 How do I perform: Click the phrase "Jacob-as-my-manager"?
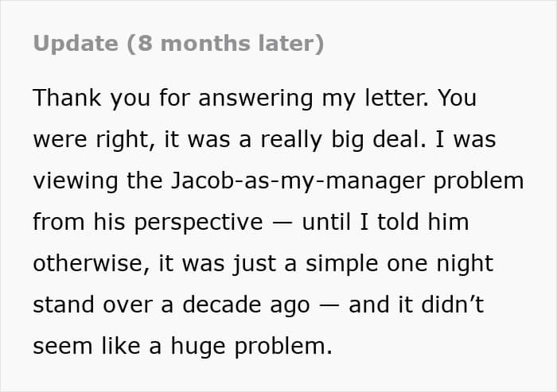click(298, 182)
